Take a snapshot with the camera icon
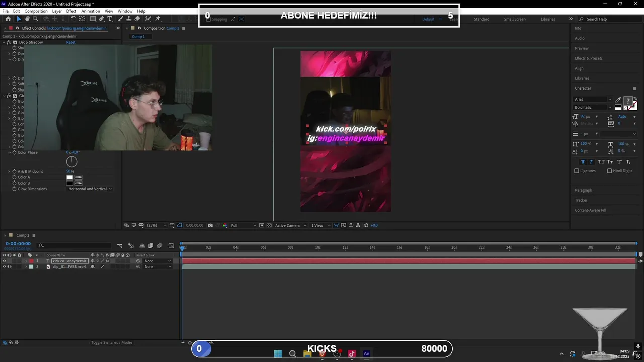The image size is (644, 362). tap(210, 225)
